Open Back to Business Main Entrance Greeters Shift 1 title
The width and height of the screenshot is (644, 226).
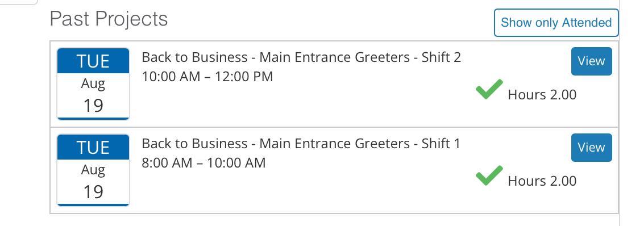click(301, 144)
